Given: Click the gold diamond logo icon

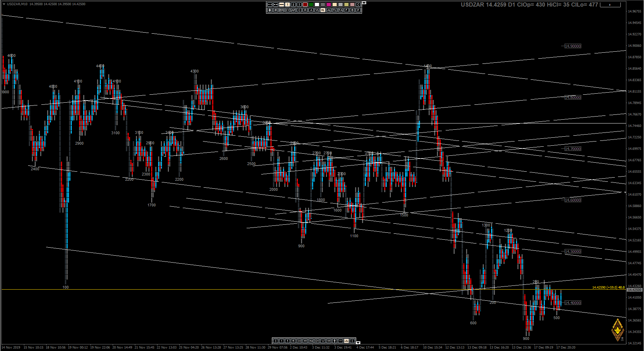Looking at the screenshot, I should click(617, 329).
